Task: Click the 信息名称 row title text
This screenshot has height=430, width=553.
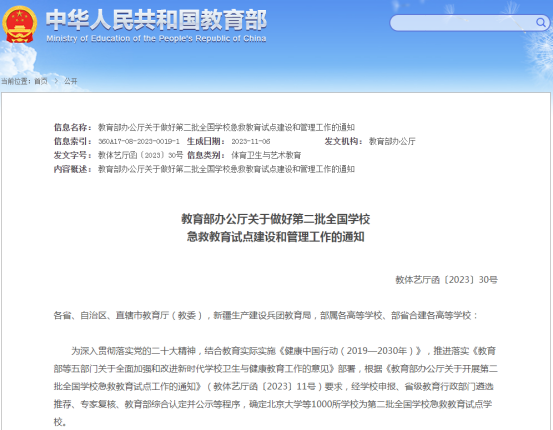Action: (x=226, y=127)
